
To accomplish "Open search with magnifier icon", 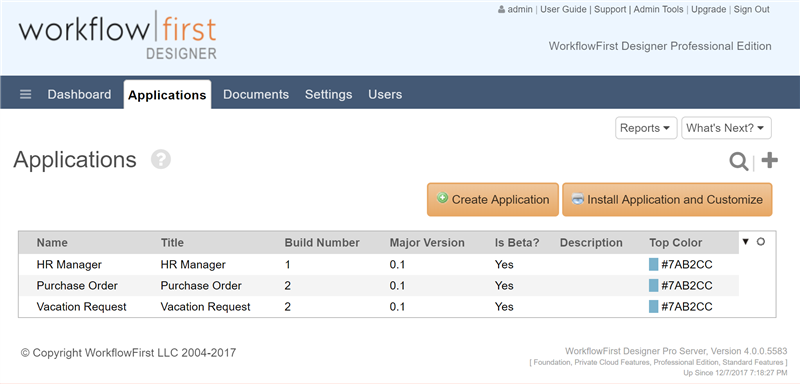I will pos(739,161).
